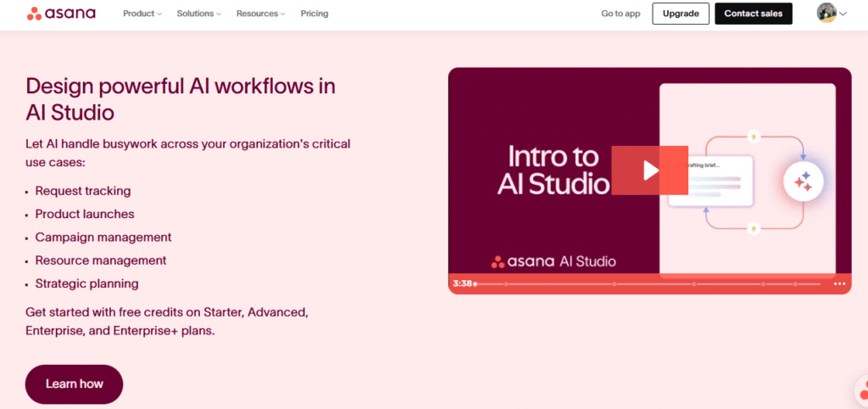Open the Asana chat widget bubble
This screenshot has width=868, height=409.
click(x=860, y=392)
